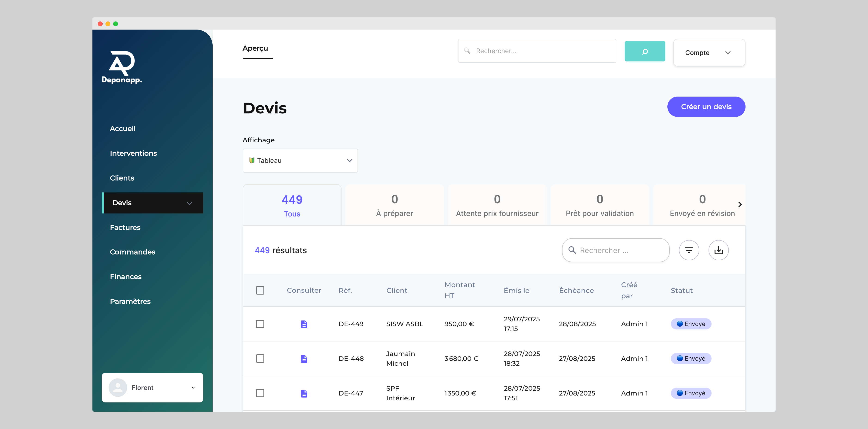The image size is (868, 429).
Task: Select Prêt pour validation tab
Action: [600, 205]
